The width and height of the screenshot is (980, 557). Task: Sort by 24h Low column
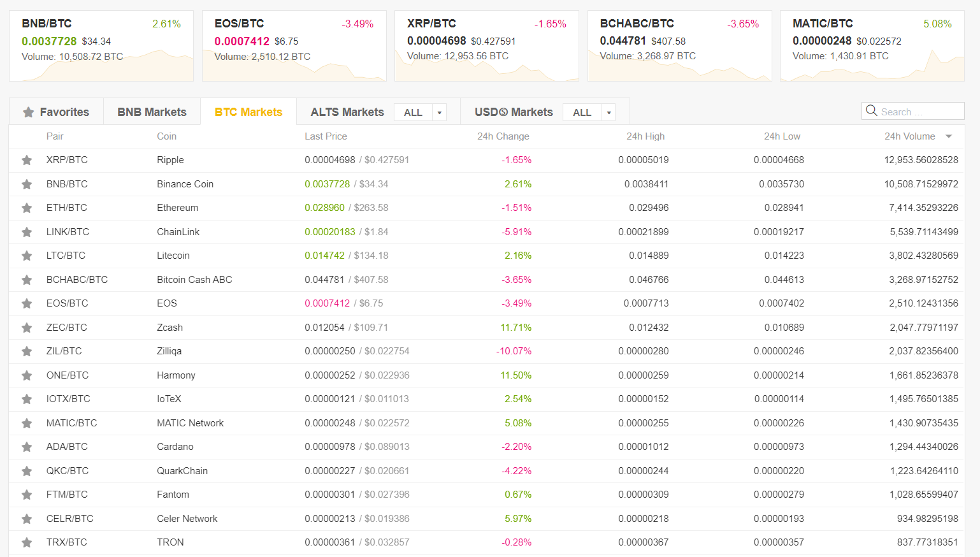click(x=782, y=136)
